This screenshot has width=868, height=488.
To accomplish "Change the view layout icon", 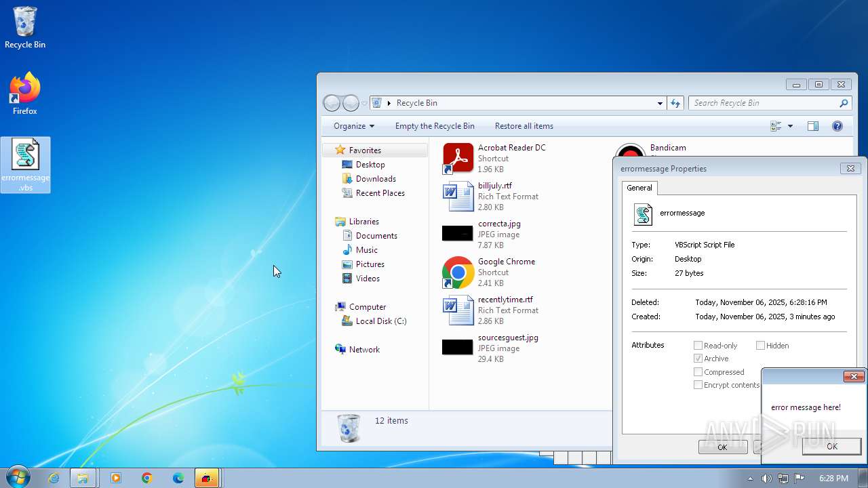I will 776,126.
